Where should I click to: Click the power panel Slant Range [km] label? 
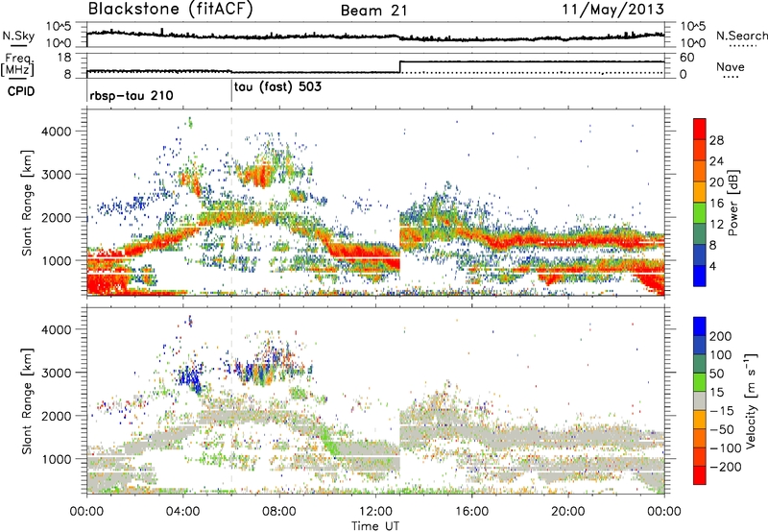[27, 203]
